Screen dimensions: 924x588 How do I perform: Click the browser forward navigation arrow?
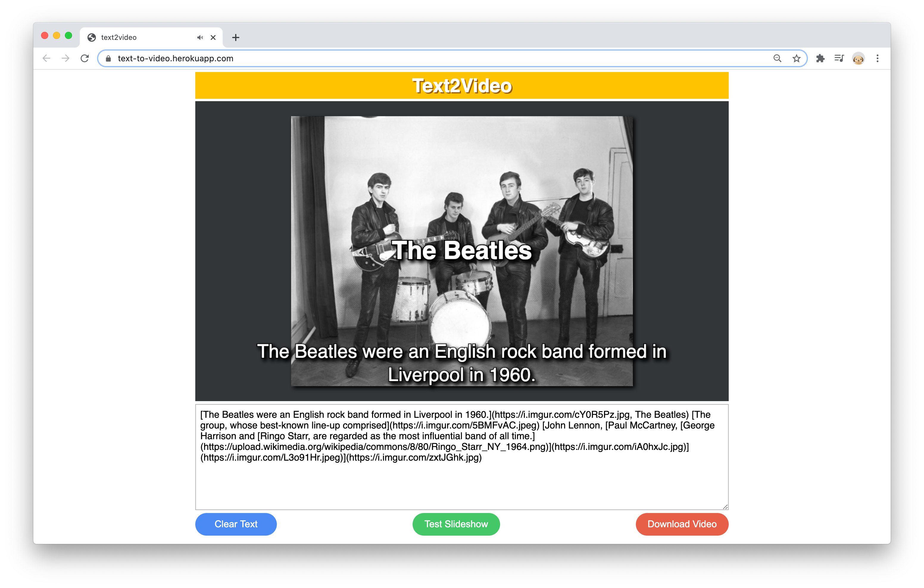pyautogui.click(x=65, y=58)
